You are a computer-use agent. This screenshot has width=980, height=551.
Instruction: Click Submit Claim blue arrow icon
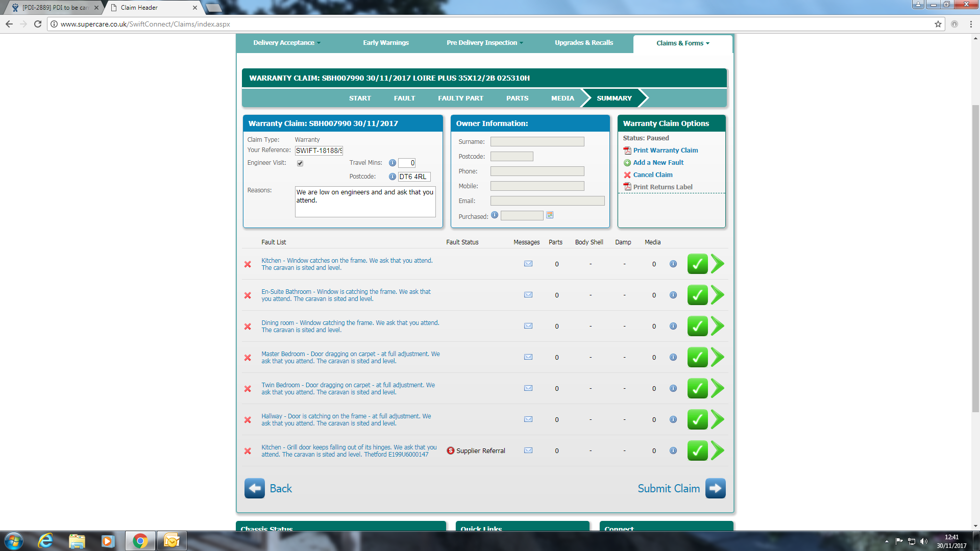coord(715,488)
